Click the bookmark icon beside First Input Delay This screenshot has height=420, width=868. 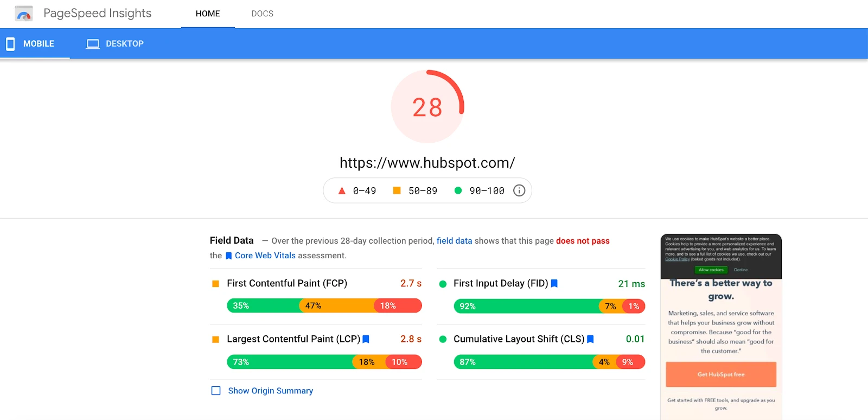click(x=554, y=283)
